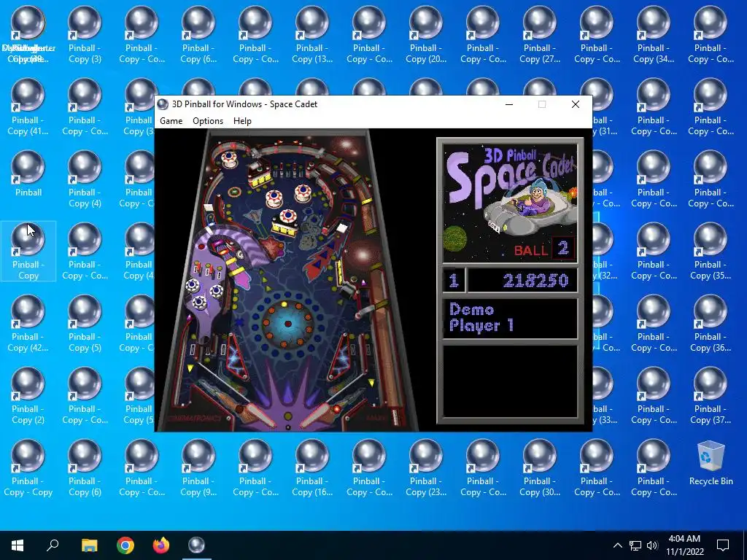Click the running Pinball taskbar button
The height and width of the screenshot is (560, 747).
coord(197,545)
